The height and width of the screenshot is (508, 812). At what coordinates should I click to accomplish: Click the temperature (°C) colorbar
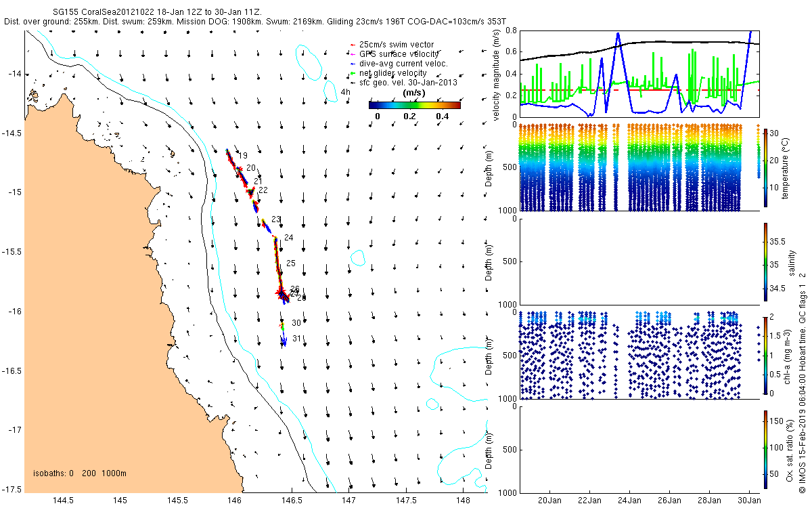coord(766,167)
